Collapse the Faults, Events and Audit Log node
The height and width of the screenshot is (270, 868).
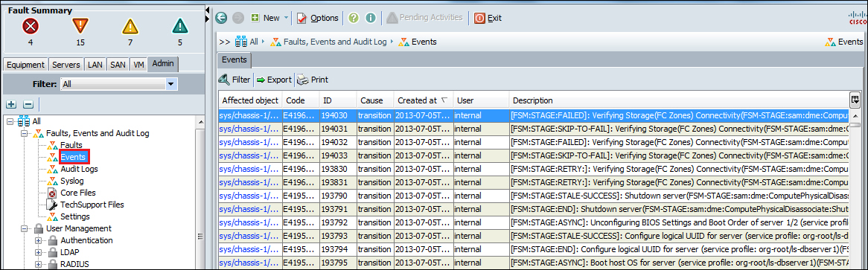[x=24, y=133]
